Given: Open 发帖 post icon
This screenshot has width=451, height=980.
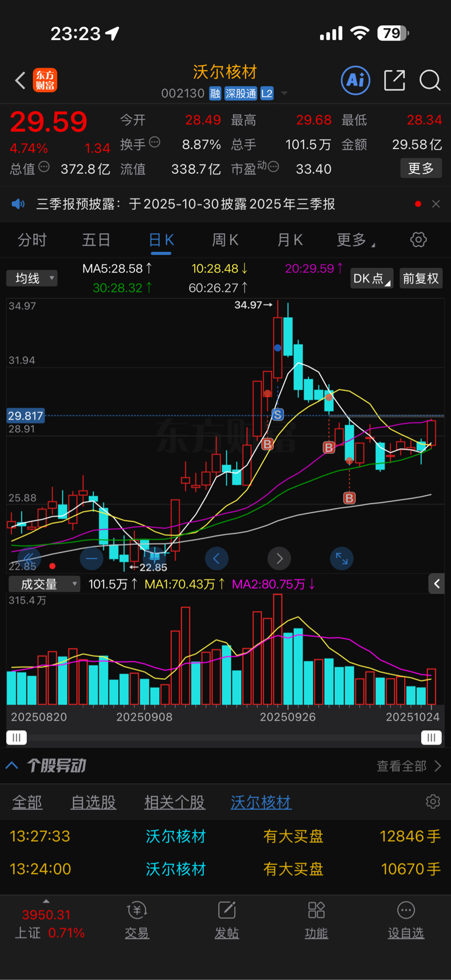Looking at the screenshot, I should click(227, 921).
